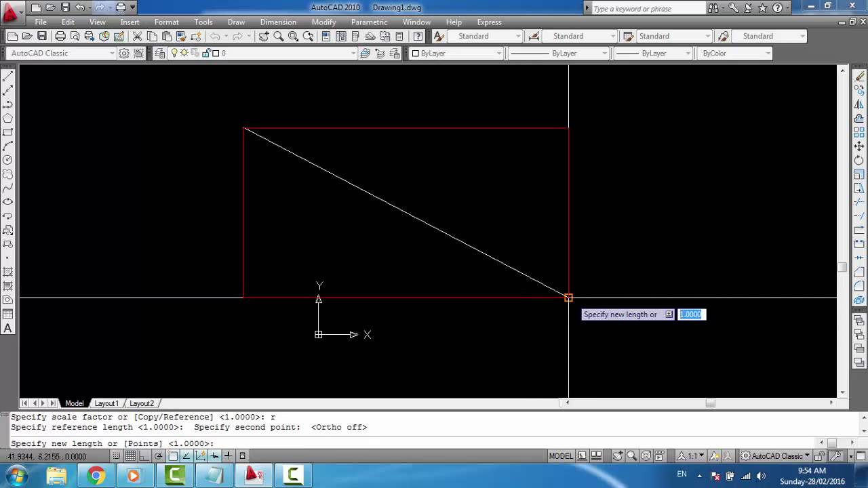
Task: Select the Rotate tool in Modify toolbar
Action: point(859,161)
